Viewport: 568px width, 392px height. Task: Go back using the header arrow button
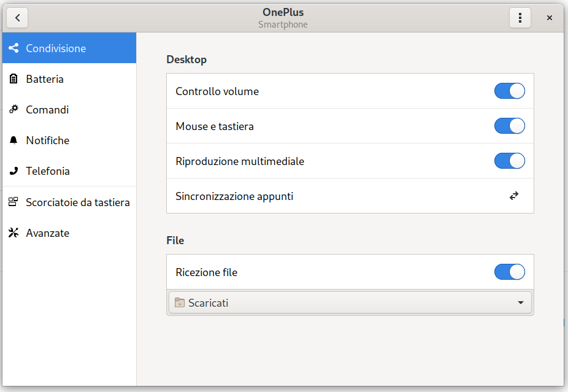point(17,18)
